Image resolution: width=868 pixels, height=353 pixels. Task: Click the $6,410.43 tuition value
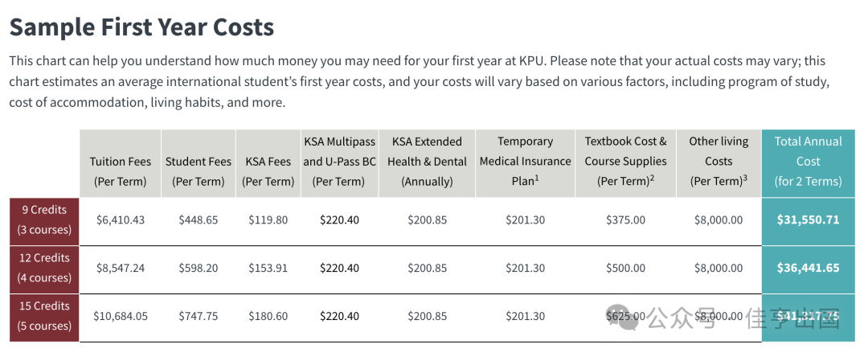pos(120,220)
